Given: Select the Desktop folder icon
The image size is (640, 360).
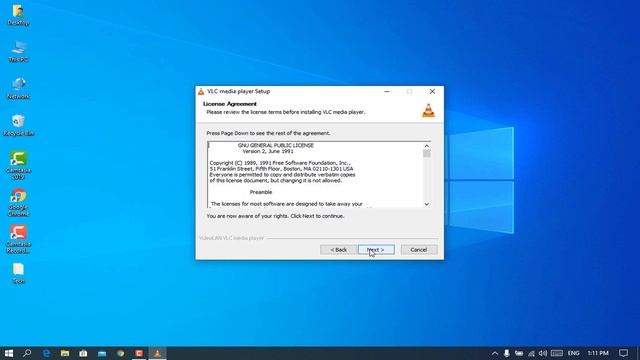Looking at the screenshot, I should tap(18, 15).
